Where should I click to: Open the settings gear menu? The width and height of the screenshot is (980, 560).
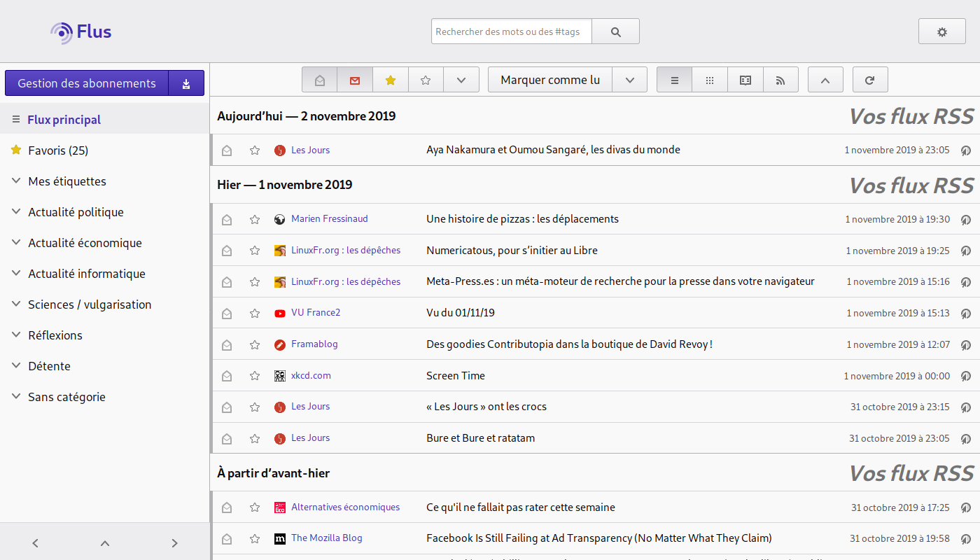941,31
